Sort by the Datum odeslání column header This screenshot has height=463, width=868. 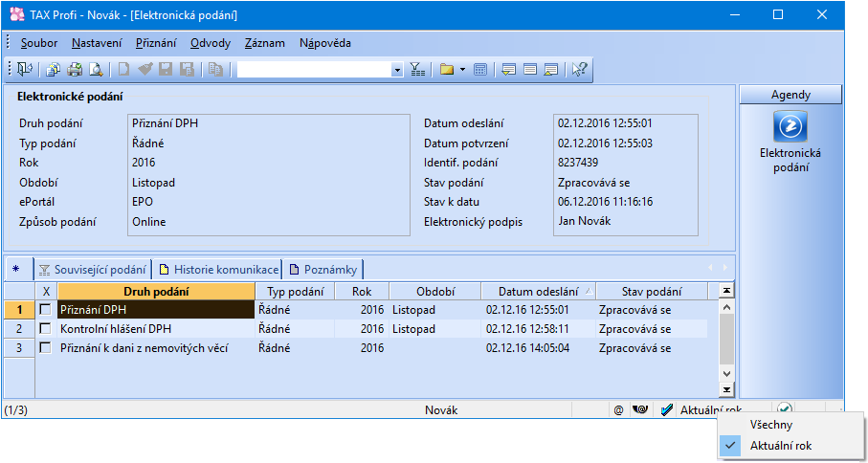(x=538, y=291)
